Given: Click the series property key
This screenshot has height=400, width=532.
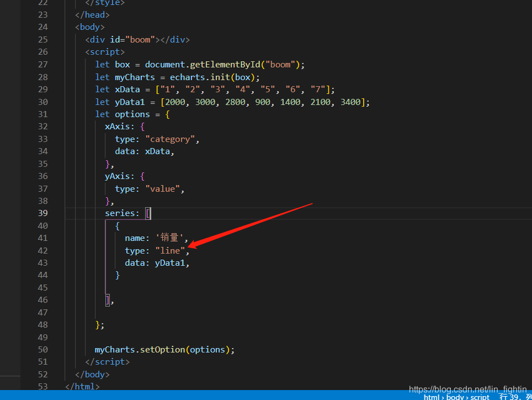Looking at the screenshot, I should click(120, 213).
